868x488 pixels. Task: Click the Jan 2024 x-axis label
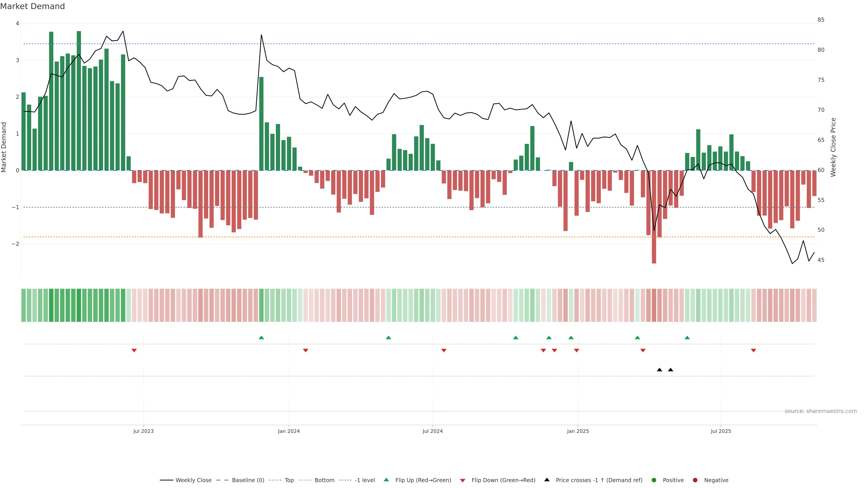[x=288, y=431]
